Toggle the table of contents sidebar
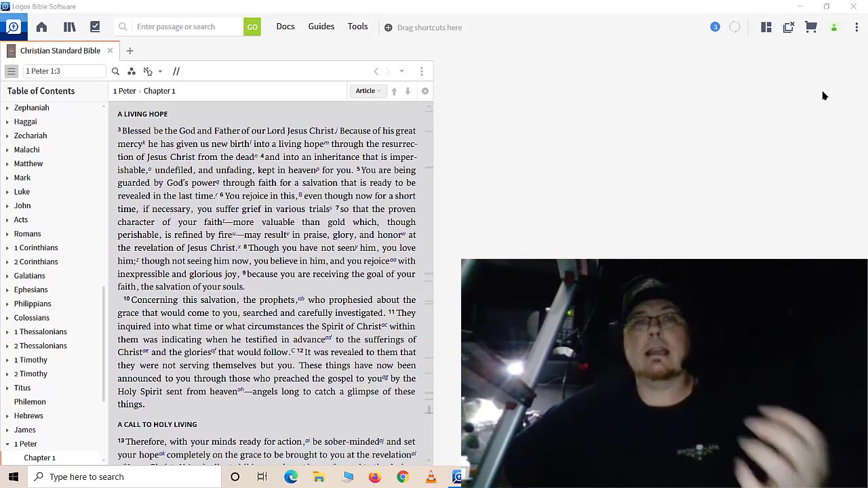 (x=11, y=71)
